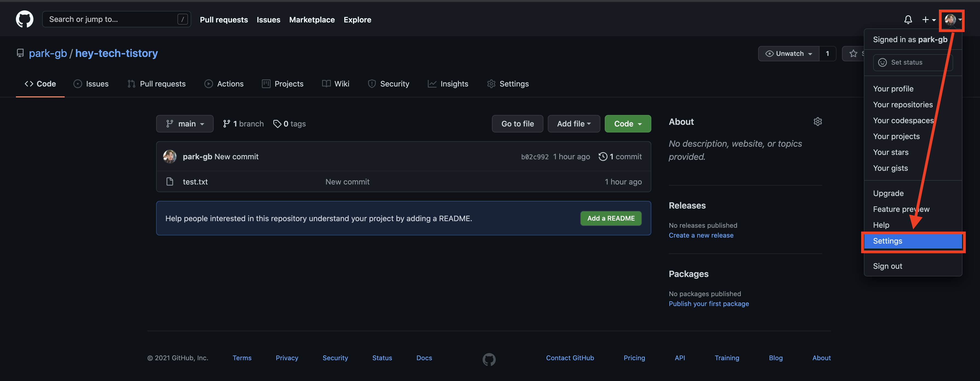Click the GitHub Octocat logo in header
Screen dimensions: 980x381
[24, 19]
